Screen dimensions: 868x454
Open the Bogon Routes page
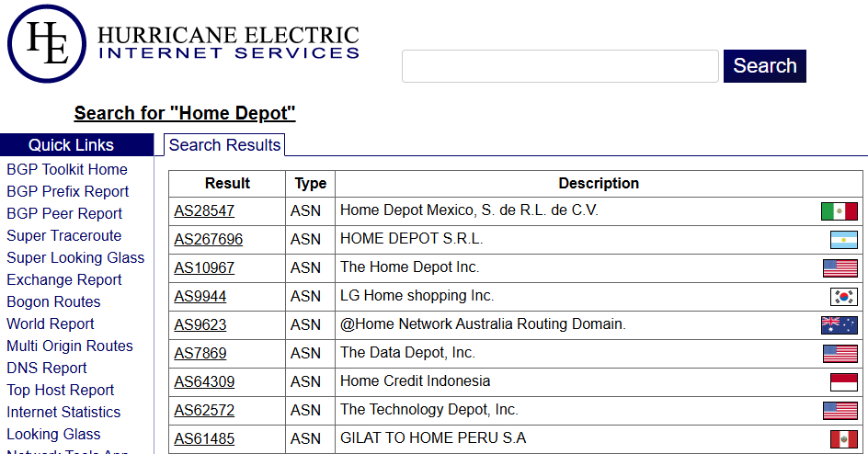[x=53, y=301]
